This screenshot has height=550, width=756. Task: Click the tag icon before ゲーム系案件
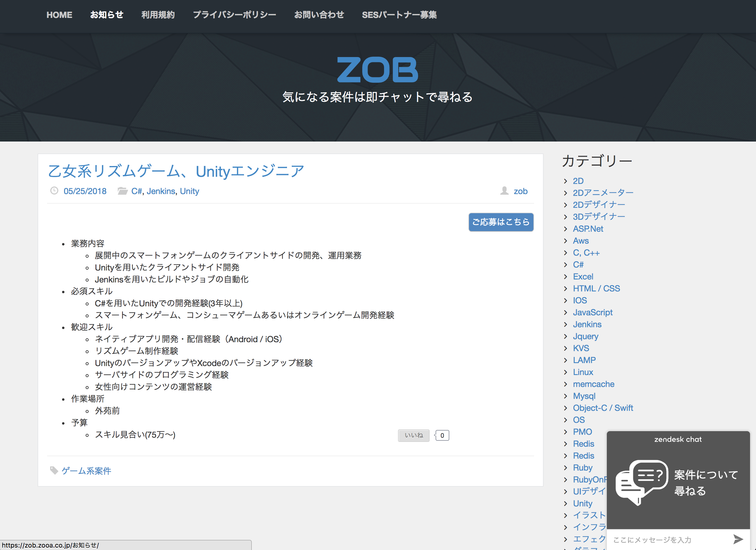(54, 471)
